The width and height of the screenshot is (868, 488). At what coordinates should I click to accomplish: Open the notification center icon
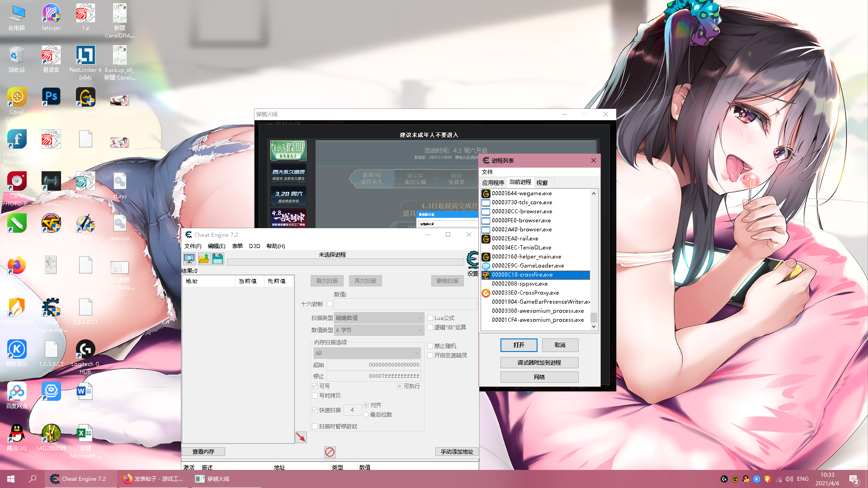tap(854, 479)
